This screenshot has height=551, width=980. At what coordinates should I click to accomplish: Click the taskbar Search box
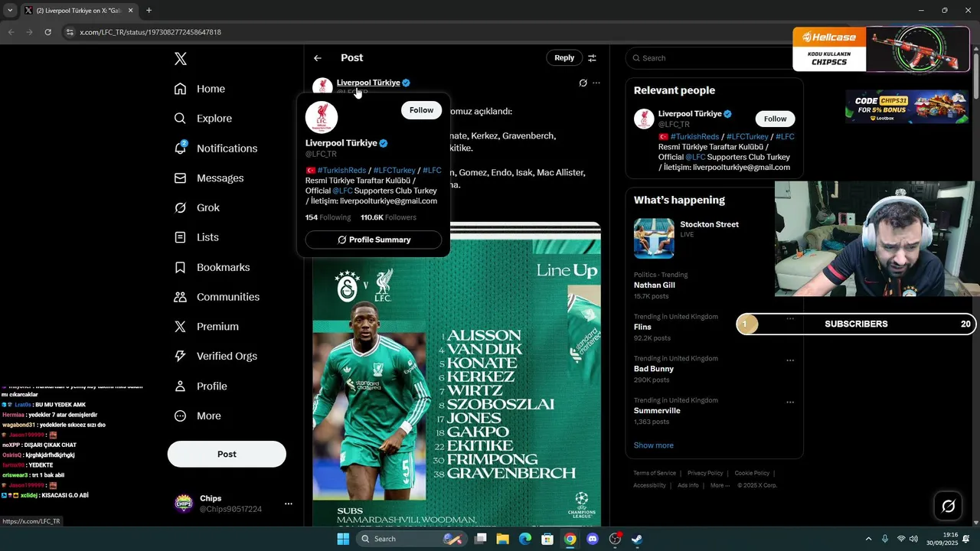(x=412, y=539)
